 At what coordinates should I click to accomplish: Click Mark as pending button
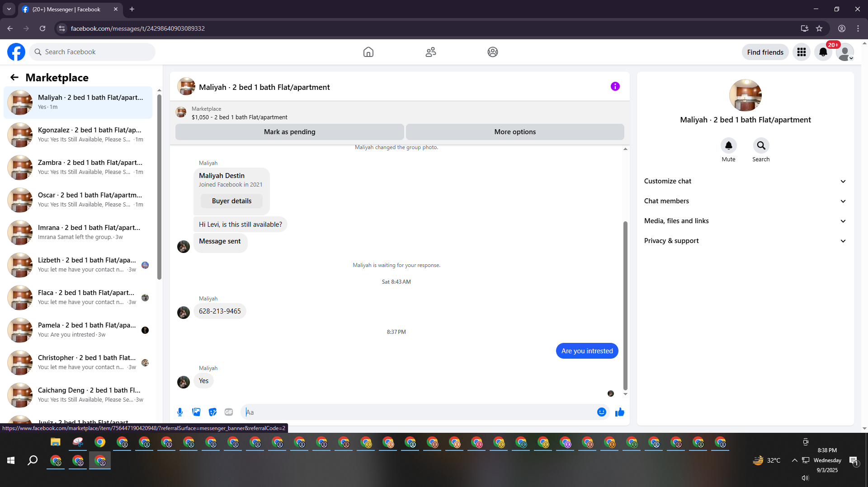290,132
